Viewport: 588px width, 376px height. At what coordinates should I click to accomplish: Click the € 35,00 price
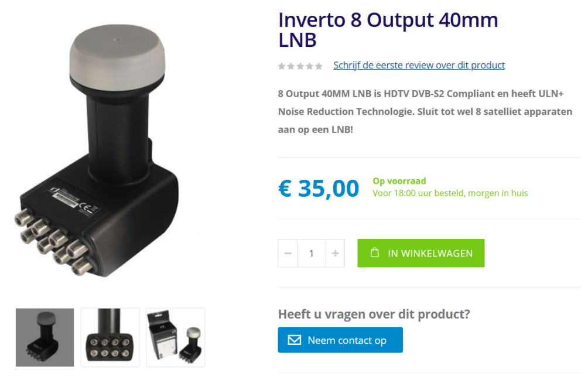tap(319, 188)
